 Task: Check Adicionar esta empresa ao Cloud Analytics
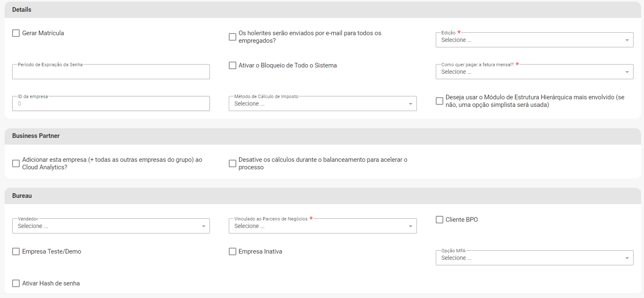click(16, 163)
